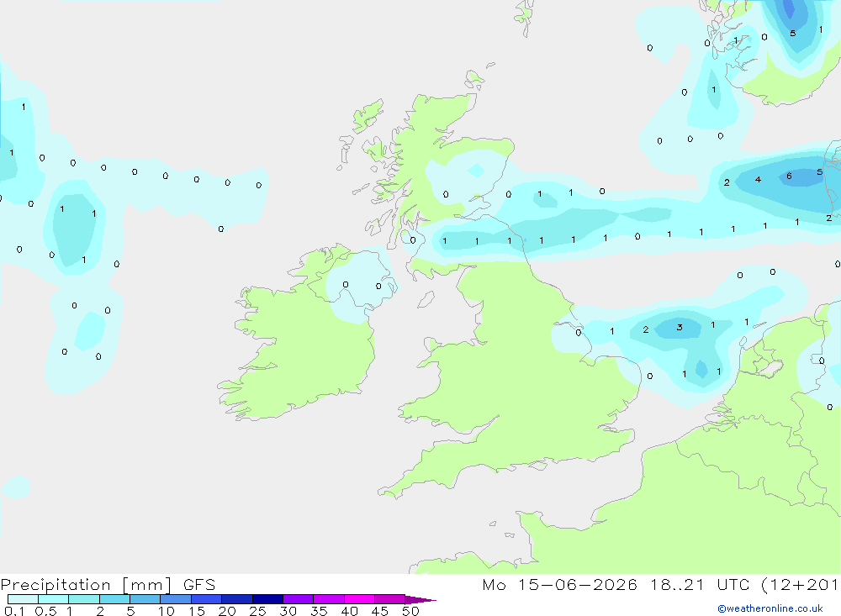Click the '50' legend scale label
Viewport: 841px width, 616px height.
tap(410, 611)
